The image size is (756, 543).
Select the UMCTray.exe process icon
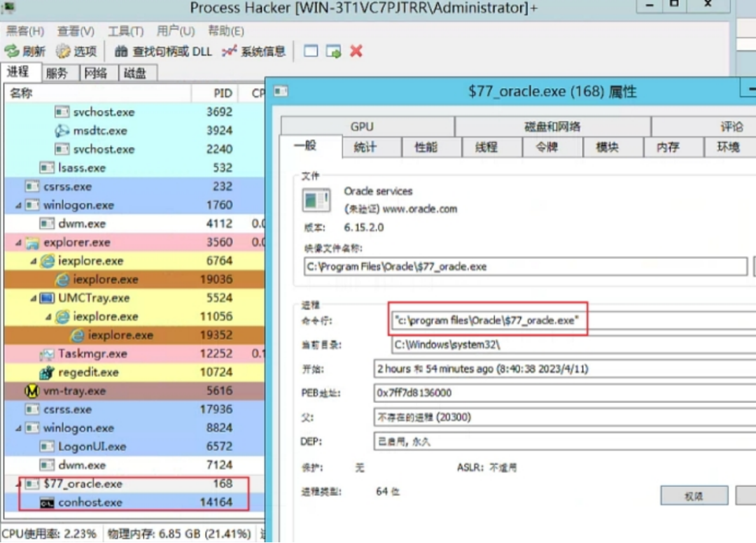(x=48, y=298)
